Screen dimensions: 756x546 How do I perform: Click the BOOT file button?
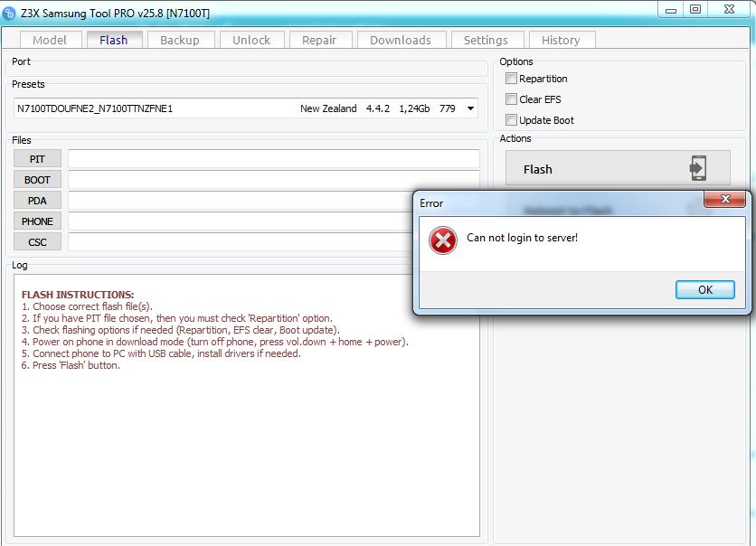(37, 180)
